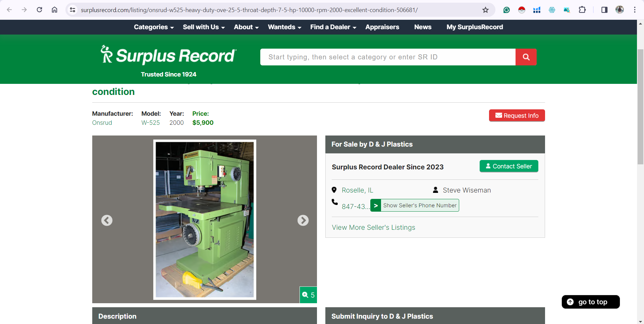The height and width of the screenshot is (324, 644).
Task: Show the previous machine photo
Action: (x=107, y=220)
